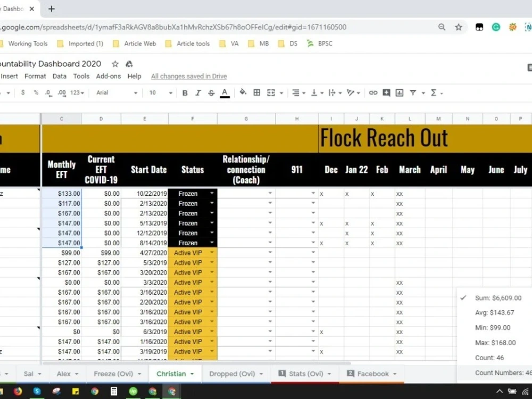The width and height of the screenshot is (532, 399).
Task: Open the Add-ons menu
Action: (x=109, y=76)
